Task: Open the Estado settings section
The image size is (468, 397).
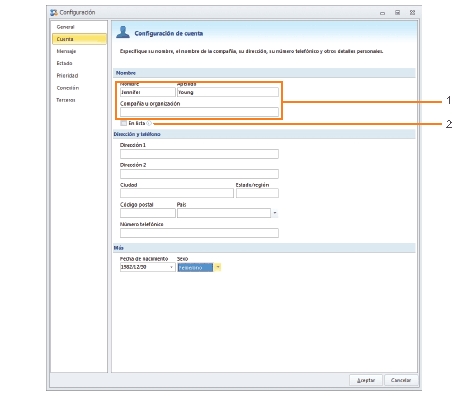Action: click(x=64, y=63)
